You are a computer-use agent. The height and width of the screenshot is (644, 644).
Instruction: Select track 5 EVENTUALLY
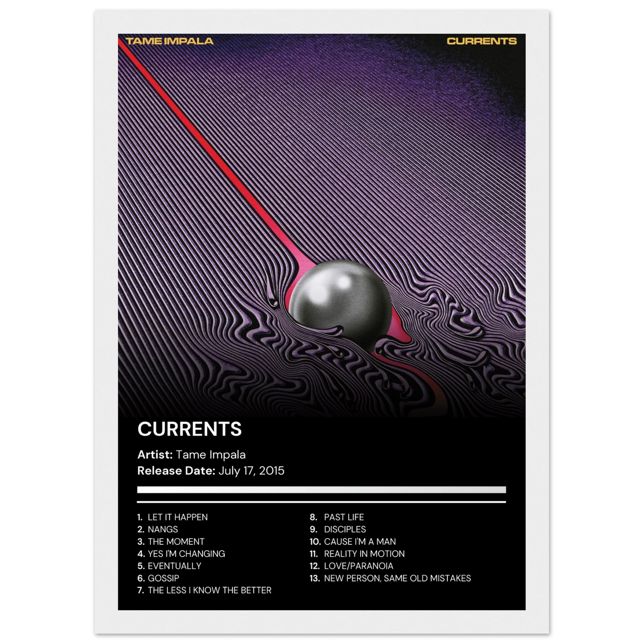174,566
